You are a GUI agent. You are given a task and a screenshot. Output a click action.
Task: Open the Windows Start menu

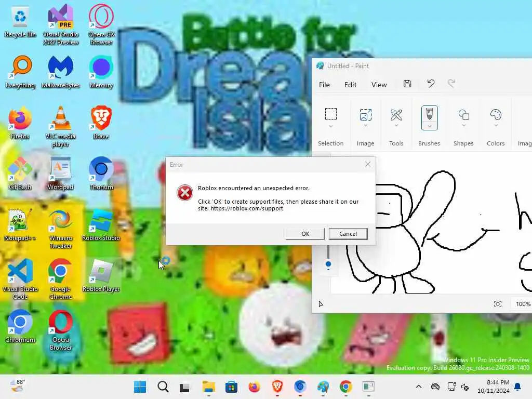point(140,387)
